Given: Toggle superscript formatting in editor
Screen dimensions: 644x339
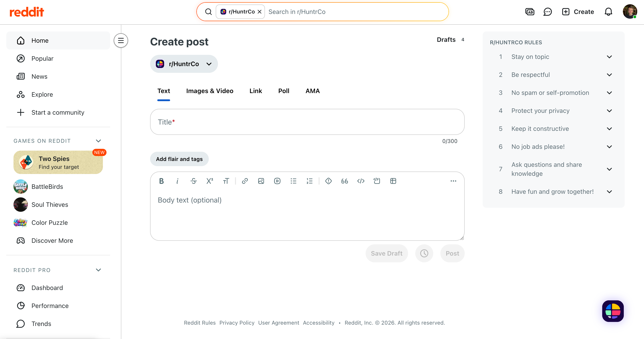Looking at the screenshot, I should tap(210, 181).
